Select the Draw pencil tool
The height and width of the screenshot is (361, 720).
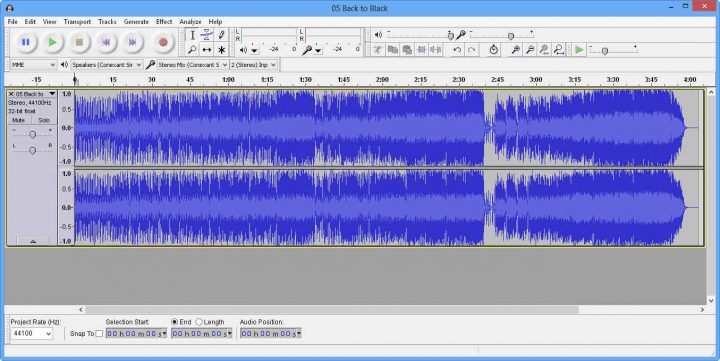coord(221,34)
